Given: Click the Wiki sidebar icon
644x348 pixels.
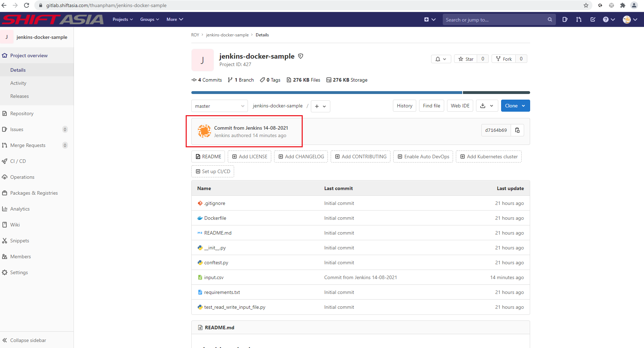Looking at the screenshot, I should [x=5, y=225].
